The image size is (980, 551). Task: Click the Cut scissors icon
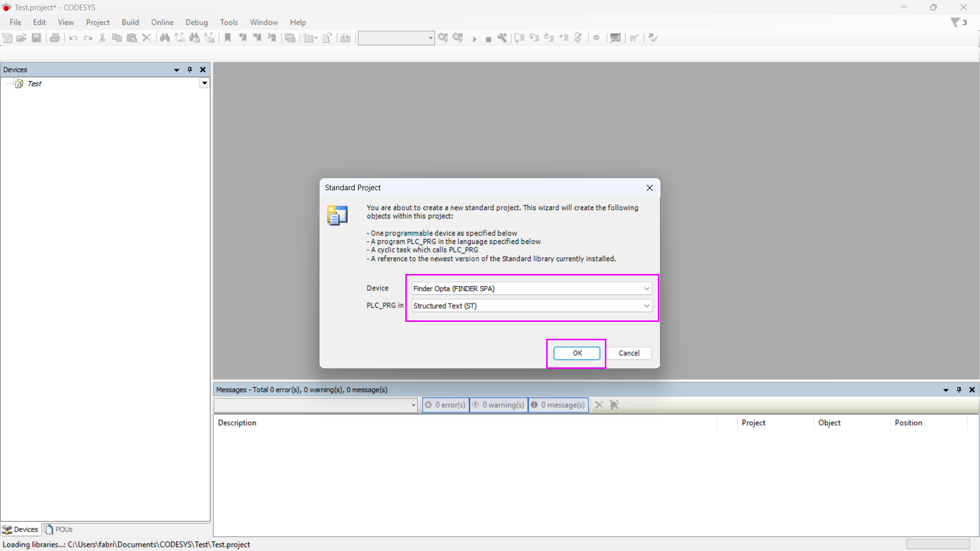pos(102,38)
